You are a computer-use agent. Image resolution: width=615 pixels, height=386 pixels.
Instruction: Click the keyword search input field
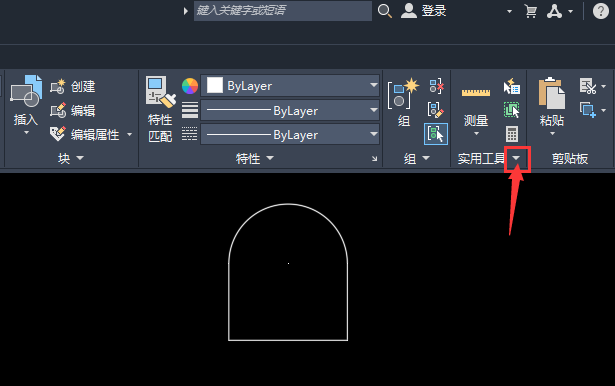point(283,11)
